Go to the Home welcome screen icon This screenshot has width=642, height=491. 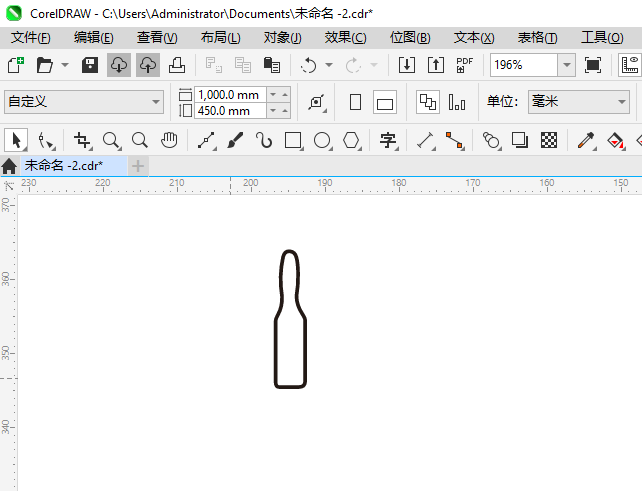click(9, 166)
